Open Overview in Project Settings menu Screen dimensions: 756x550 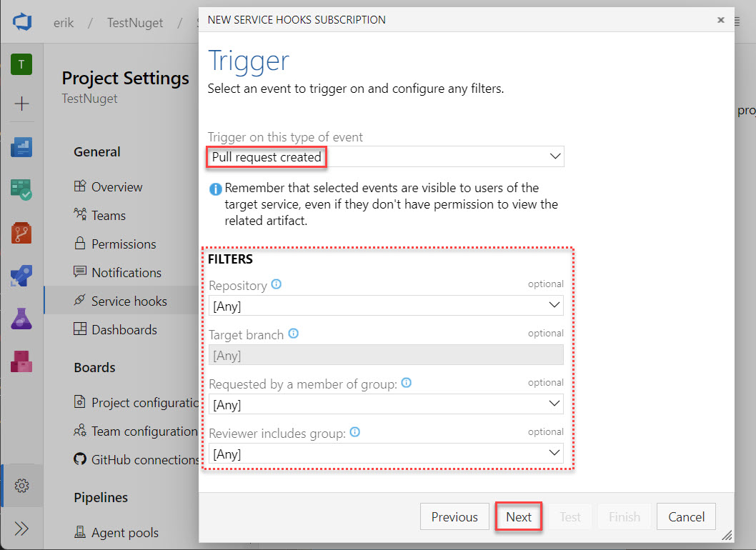[x=117, y=187]
